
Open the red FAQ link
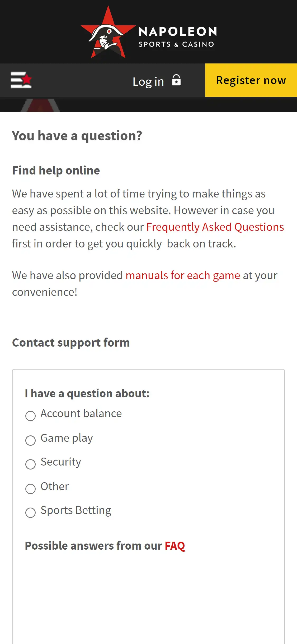[175, 546]
